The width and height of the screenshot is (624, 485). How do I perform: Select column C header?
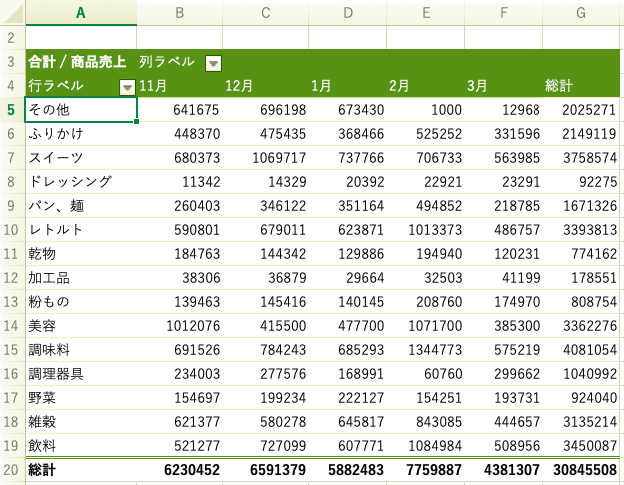tap(265, 13)
